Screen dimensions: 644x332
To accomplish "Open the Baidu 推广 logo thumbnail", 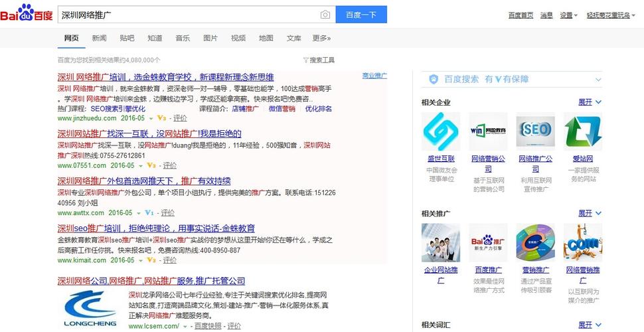I will click(x=488, y=243).
